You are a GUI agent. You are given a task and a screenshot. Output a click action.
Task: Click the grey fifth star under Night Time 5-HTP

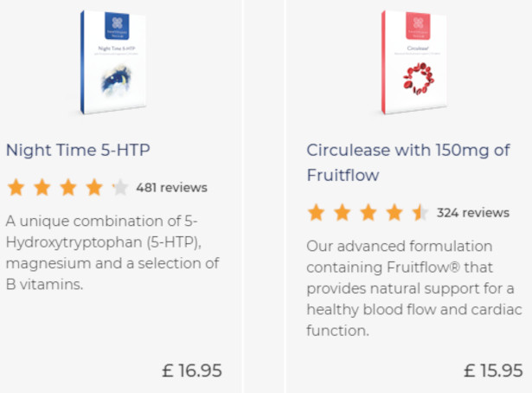tap(119, 187)
